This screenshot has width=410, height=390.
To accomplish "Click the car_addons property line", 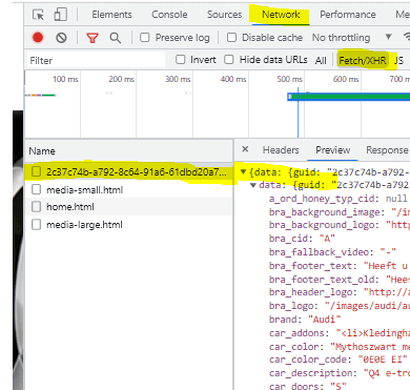I will tap(339, 333).
